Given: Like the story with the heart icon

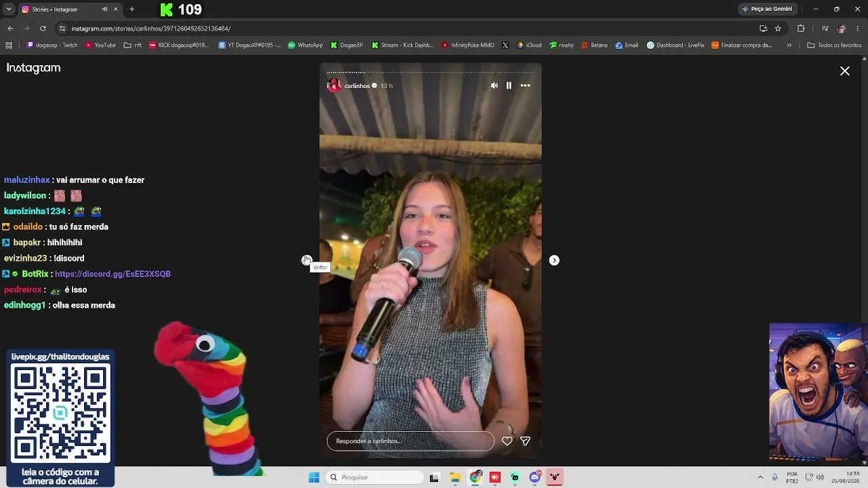Looking at the screenshot, I should click(507, 441).
